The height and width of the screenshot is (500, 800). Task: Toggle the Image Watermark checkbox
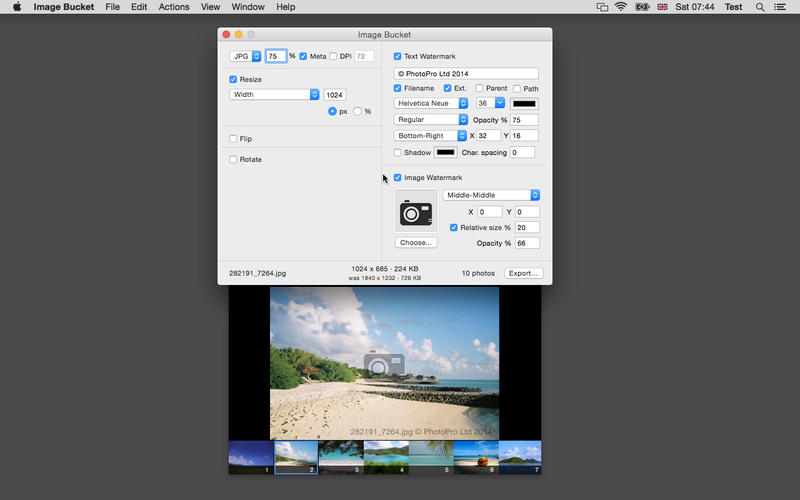click(397, 178)
